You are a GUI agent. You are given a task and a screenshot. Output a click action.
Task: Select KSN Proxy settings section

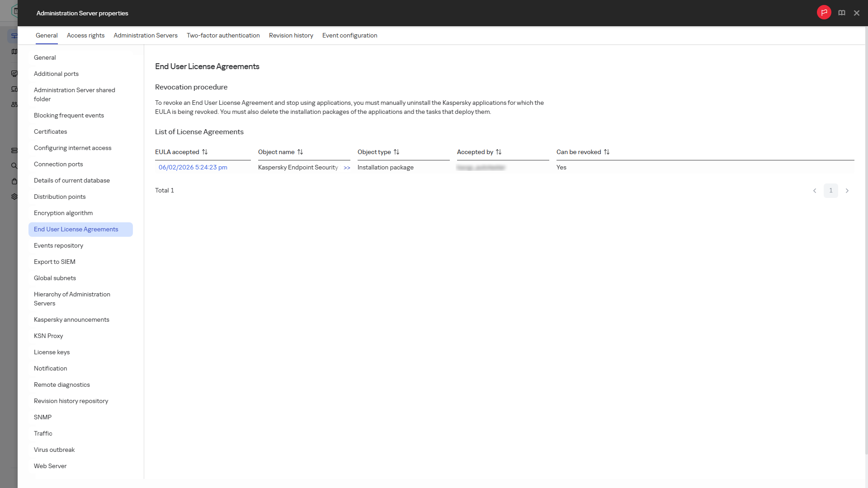click(x=48, y=336)
